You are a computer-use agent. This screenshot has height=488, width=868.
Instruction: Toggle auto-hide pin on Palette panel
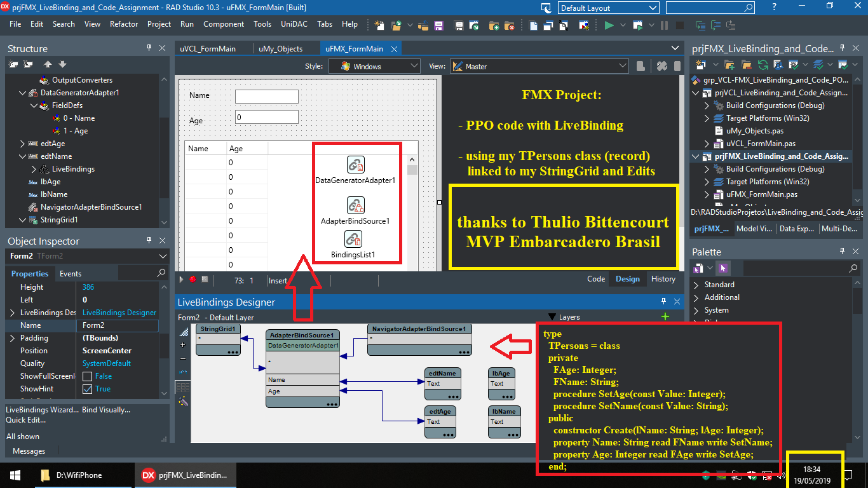(841, 252)
